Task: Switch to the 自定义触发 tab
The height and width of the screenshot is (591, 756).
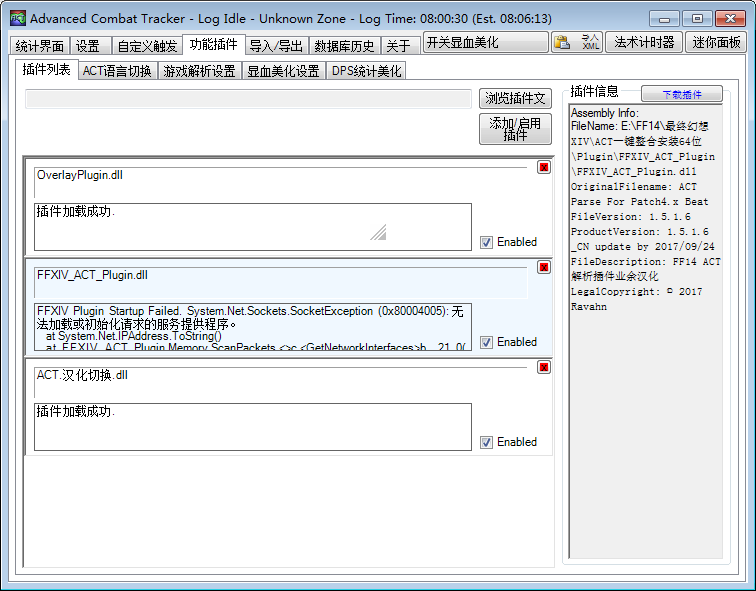Action: pos(148,46)
